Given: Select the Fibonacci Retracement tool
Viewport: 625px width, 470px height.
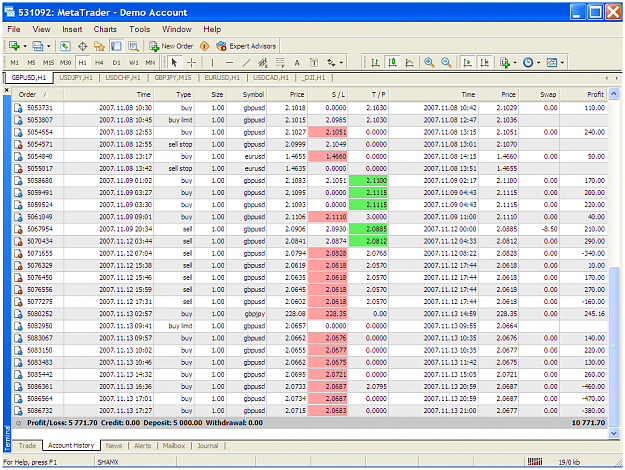Looking at the screenshot, I should point(280,63).
